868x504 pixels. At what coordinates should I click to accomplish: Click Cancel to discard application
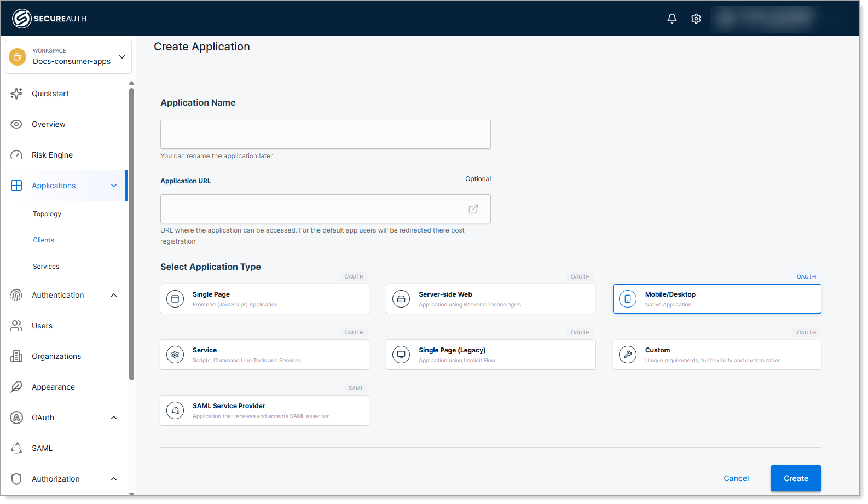click(x=736, y=478)
